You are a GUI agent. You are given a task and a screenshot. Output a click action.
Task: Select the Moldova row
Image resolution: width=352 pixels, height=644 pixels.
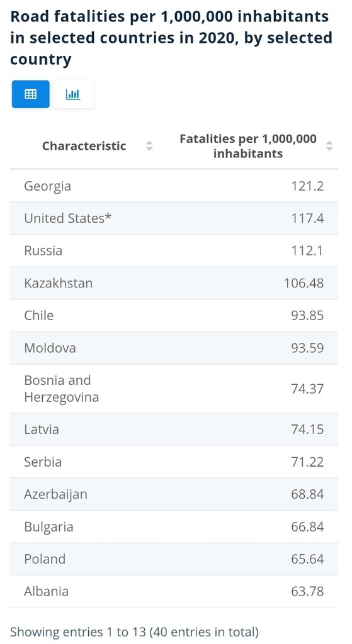(174, 348)
